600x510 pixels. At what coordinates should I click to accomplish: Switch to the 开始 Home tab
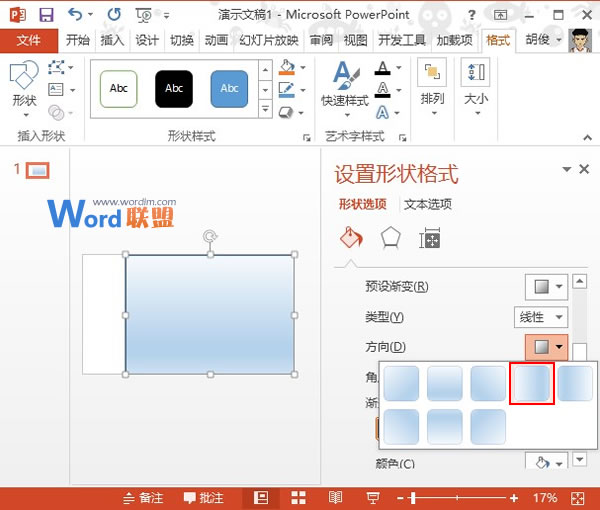pos(78,40)
